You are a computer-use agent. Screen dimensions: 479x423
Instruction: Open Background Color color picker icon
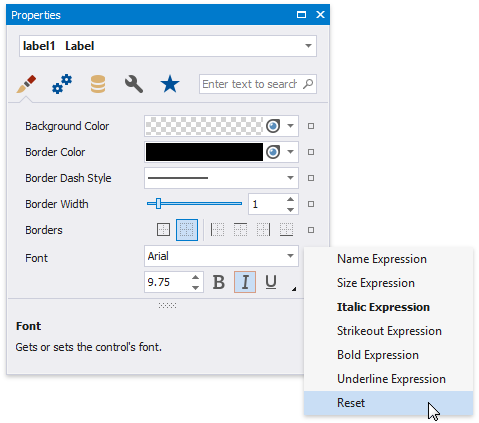click(x=273, y=126)
